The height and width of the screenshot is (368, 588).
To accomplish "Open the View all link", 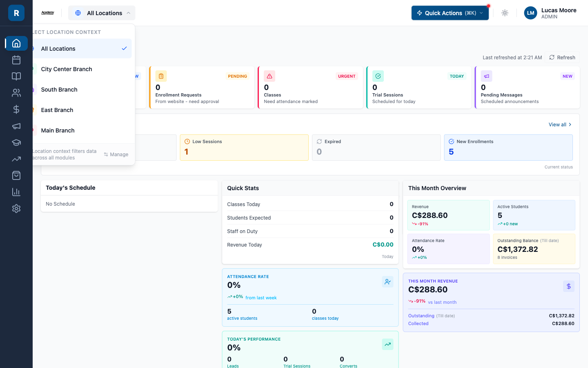I will pyautogui.click(x=560, y=125).
